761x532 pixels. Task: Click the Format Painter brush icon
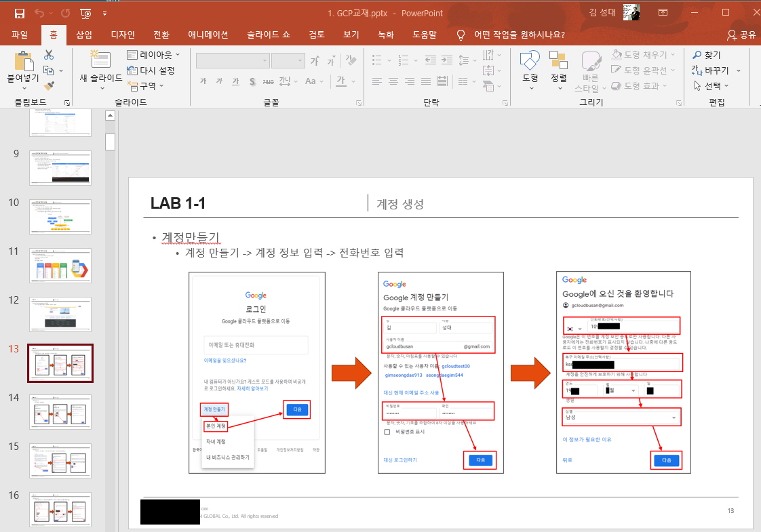[49, 86]
